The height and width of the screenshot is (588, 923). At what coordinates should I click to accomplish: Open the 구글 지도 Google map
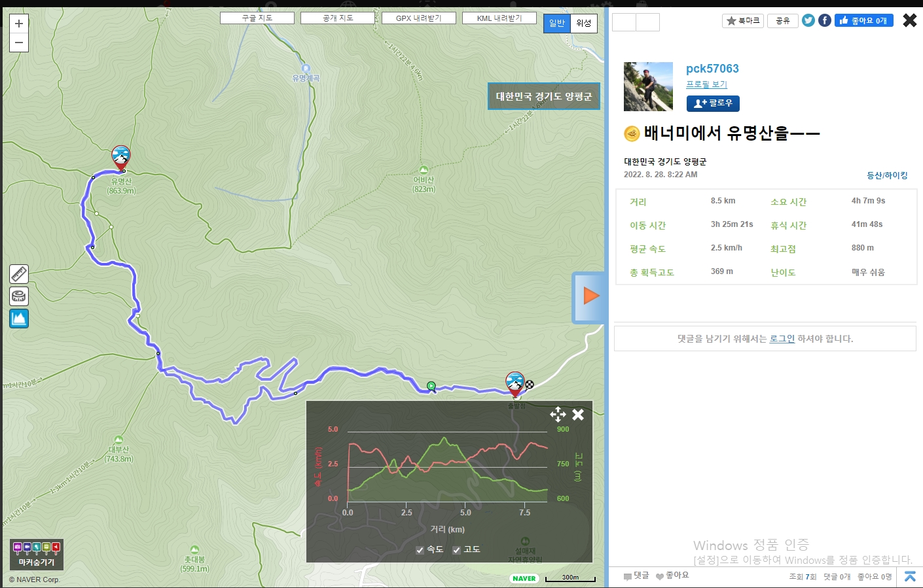click(257, 18)
